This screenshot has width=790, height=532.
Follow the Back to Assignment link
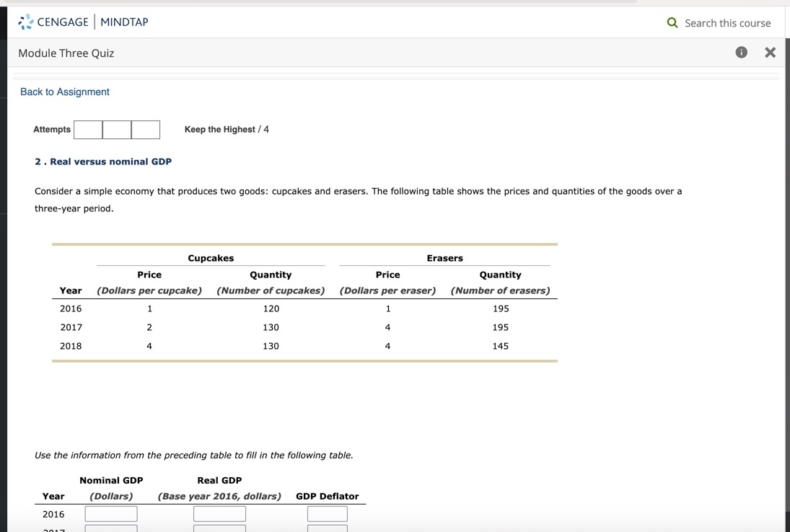point(64,92)
